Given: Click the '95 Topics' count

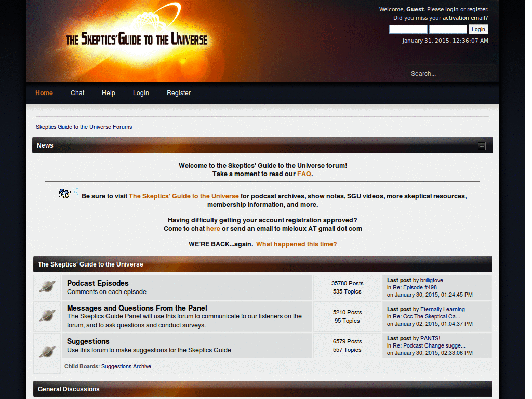Looking at the screenshot, I should click(x=347, y=321).
